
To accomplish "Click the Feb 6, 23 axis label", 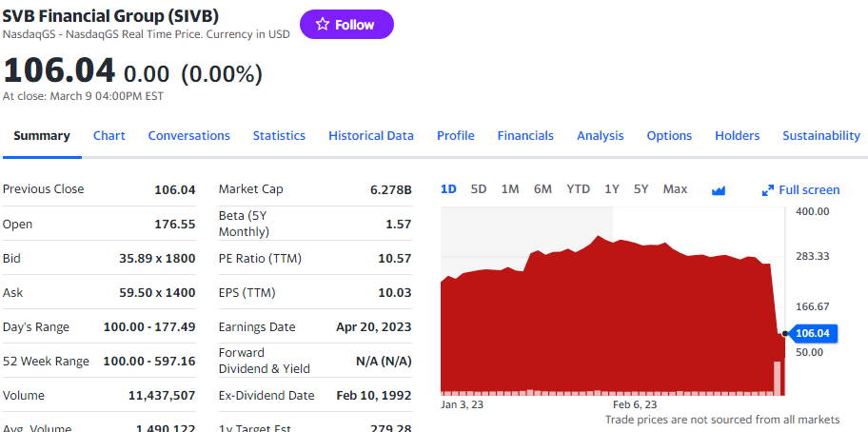I will pyautogui.click(x=636, y=404).
